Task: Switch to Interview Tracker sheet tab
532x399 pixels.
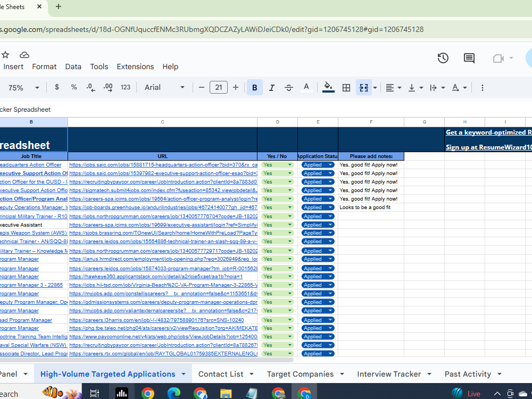Action: click(389, 374)
